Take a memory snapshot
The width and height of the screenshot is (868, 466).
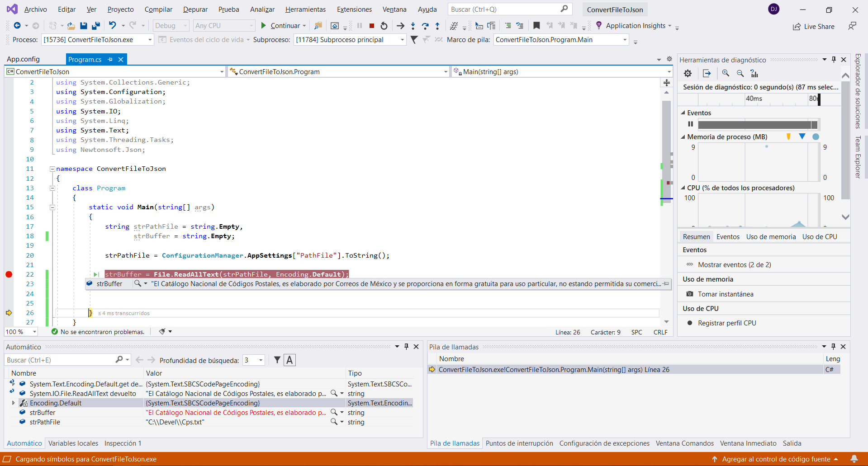point(725,294)
